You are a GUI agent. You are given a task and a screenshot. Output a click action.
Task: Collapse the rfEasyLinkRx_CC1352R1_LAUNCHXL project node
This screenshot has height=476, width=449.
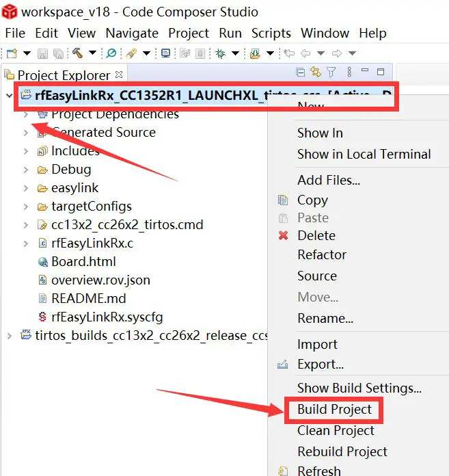[9, 96]
